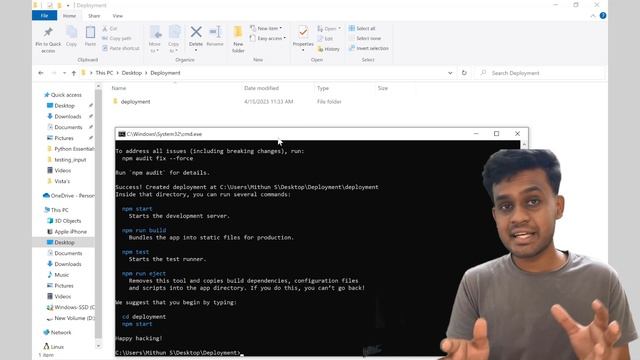Click the cmd.exe window title icon
Image resolution: width=640 pixels, height=360 pixels.
pos(122,134)
